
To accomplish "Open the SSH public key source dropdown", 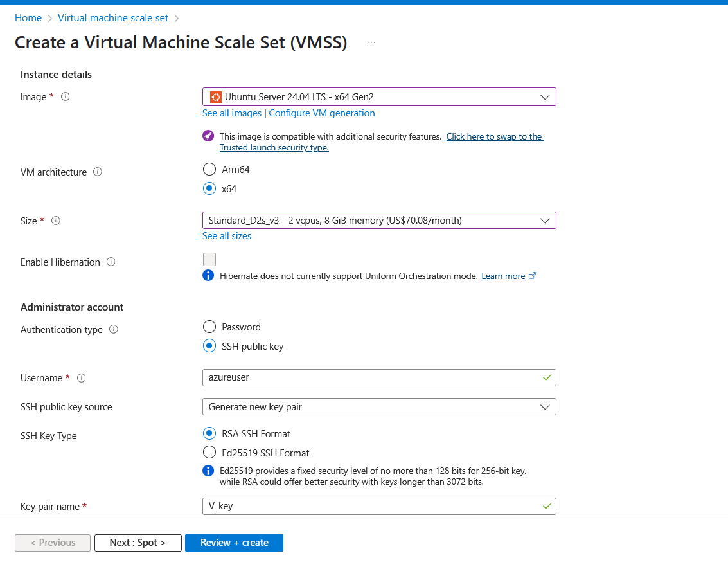I will (x=379, y=407).
